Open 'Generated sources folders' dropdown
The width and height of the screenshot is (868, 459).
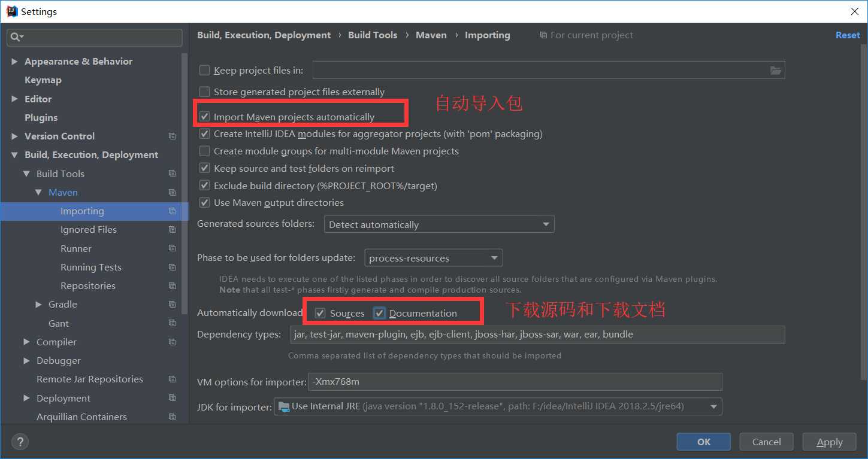[x=439, y=224]
